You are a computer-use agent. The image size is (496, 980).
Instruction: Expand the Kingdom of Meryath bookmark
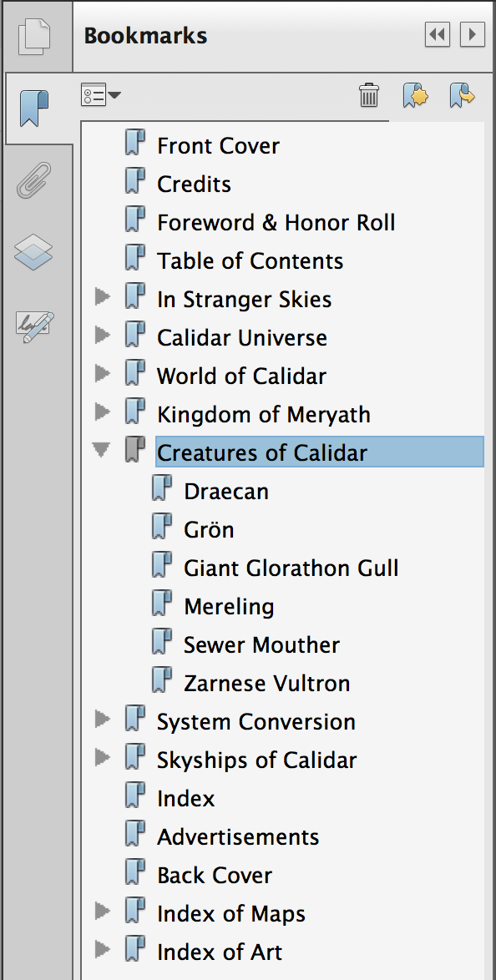[102, 412]
